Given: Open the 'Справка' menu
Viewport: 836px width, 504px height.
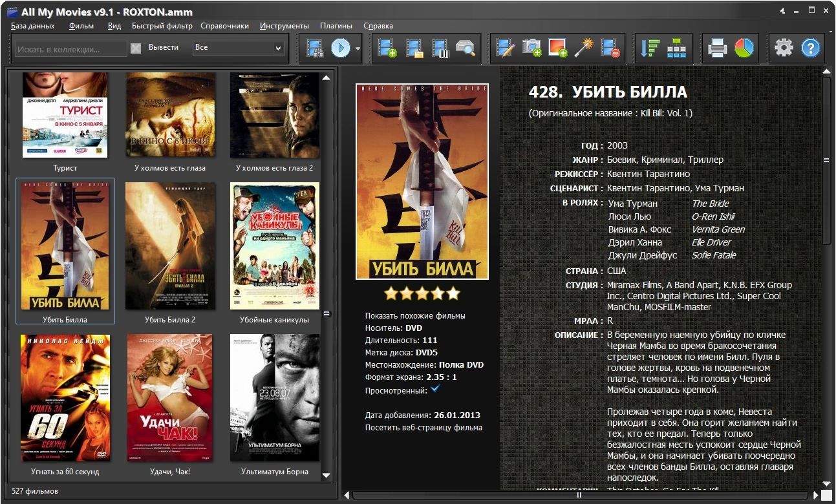Looking at the screenshot, I should pos(378,26).
